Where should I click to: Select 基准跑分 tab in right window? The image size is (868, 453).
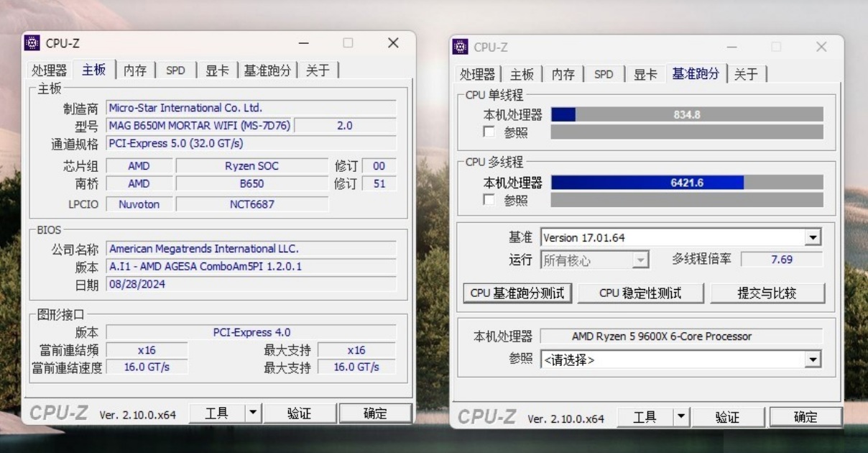coord(696,73)
